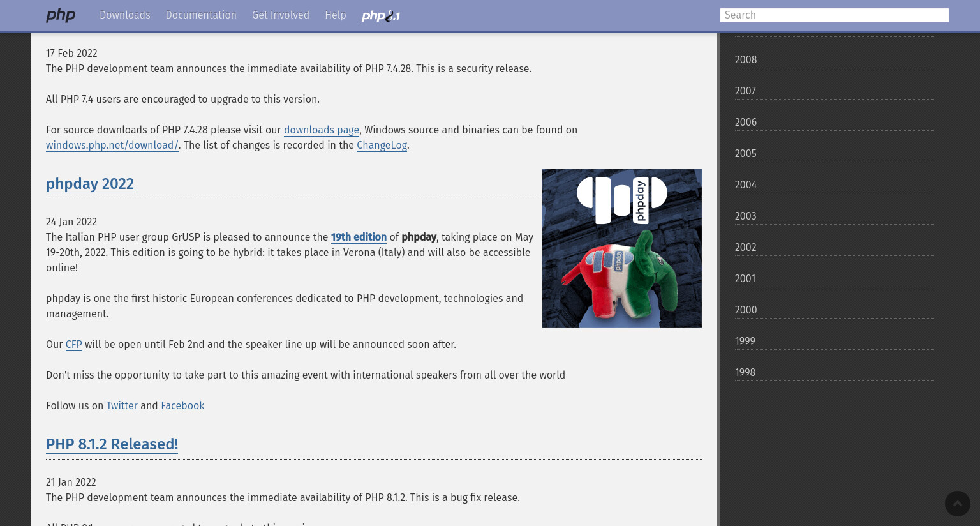Click the 17 Feb 2022 date text

[71, 53]
